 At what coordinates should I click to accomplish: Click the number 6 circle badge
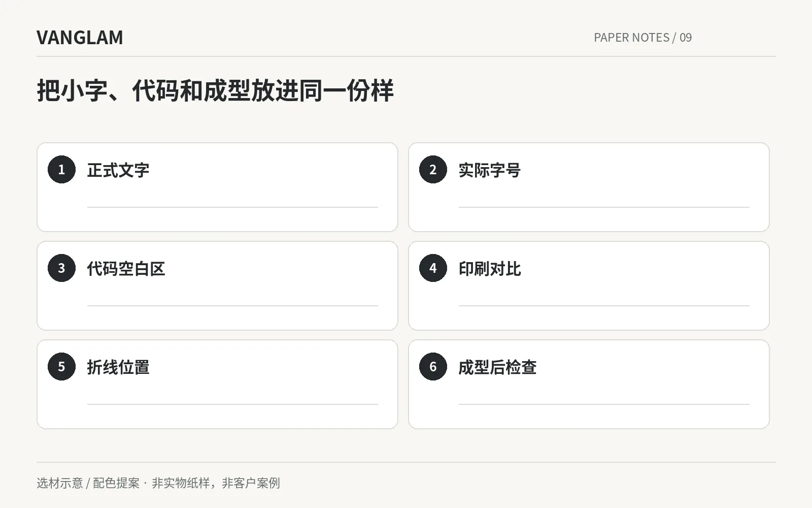(x=433, y=367)
